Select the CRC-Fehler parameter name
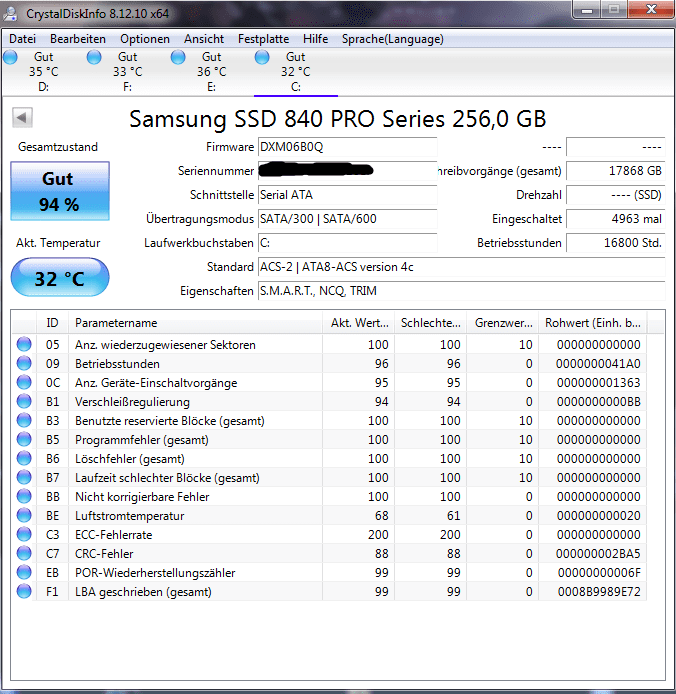 pyautogui.click(x=104, y=554)
